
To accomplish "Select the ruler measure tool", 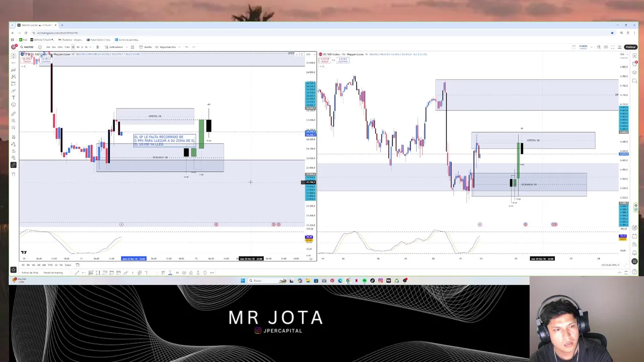I will pyautogui.click(x=14, y=114).
